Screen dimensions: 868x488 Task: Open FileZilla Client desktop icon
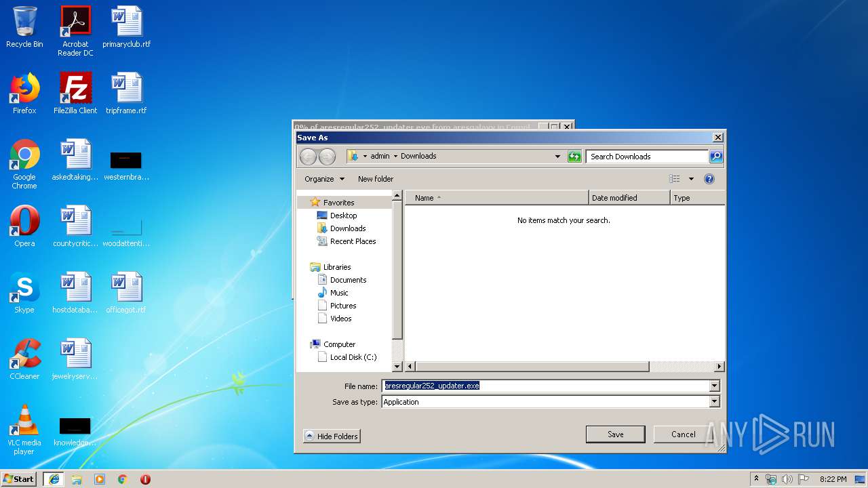(75, 94)
